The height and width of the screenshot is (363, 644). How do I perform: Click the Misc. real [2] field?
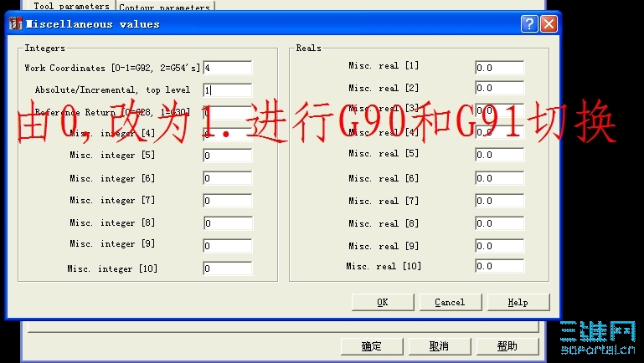coord(499,88)
